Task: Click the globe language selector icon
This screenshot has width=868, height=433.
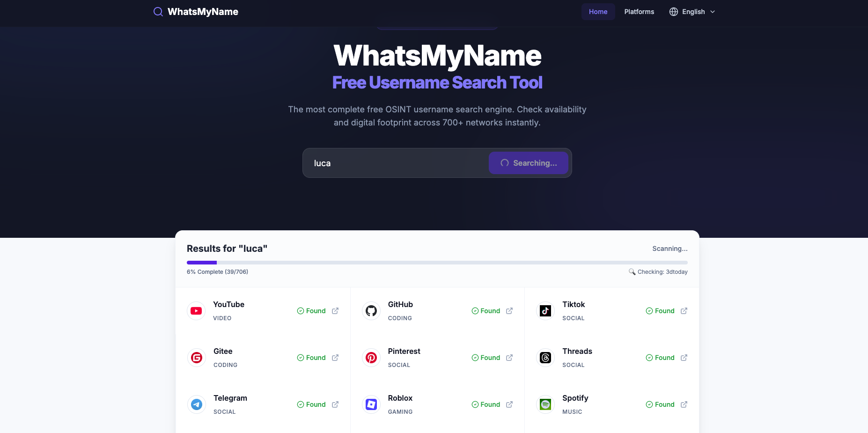Action: tap(674, 12)
